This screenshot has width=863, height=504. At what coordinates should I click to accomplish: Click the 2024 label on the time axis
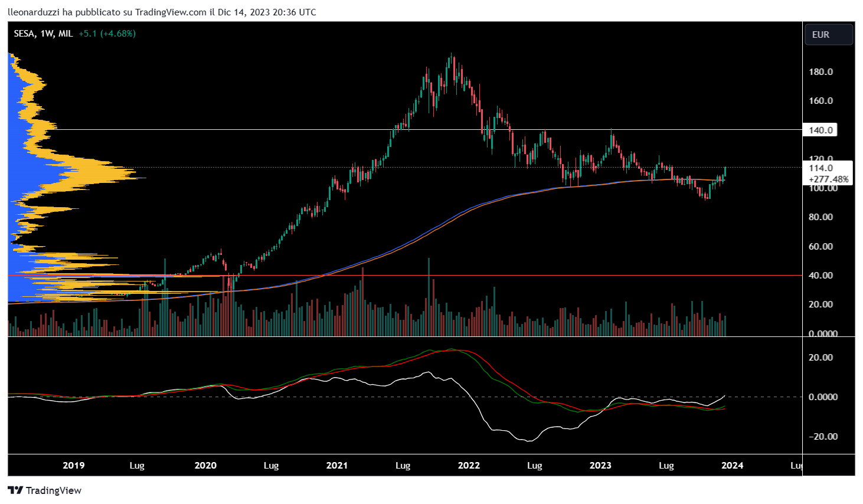733,466
